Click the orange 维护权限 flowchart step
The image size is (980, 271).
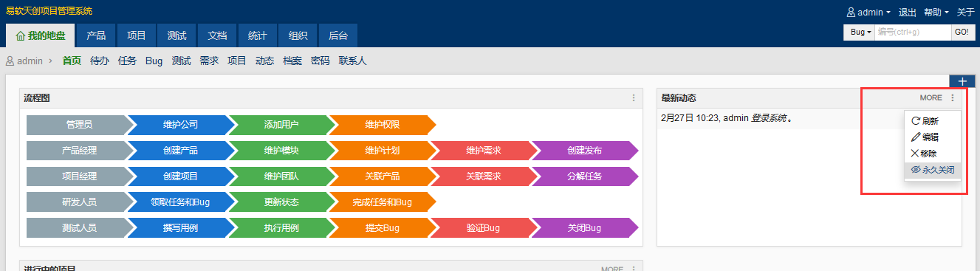click(383, 125)
